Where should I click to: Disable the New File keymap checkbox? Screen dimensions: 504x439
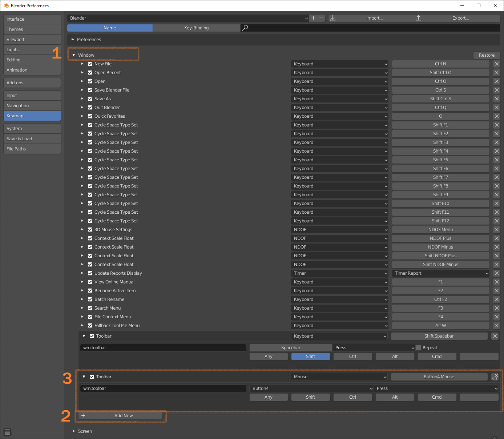coord(90,64)
